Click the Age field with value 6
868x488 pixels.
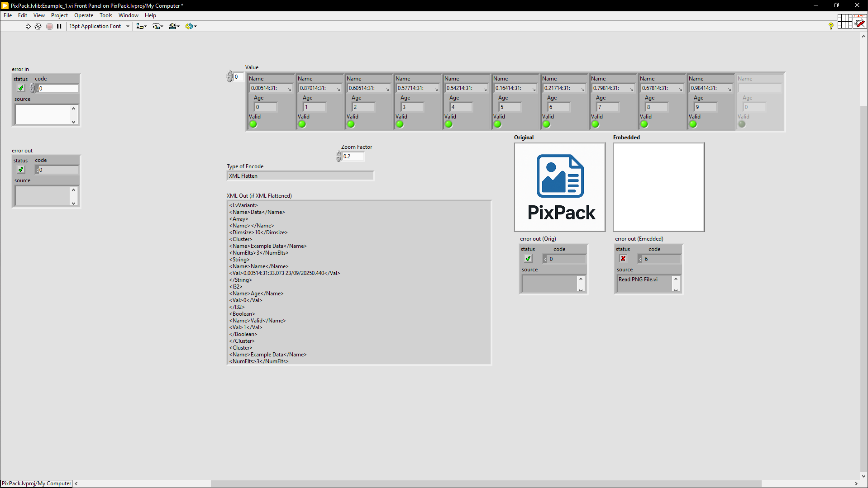pyautogui.click(x=559, y=107)
